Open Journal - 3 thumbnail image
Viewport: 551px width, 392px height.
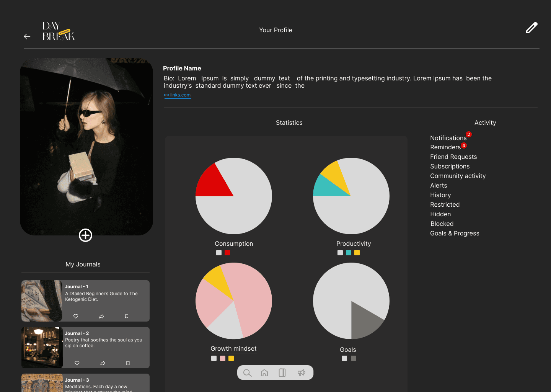(x=42, y=383)
